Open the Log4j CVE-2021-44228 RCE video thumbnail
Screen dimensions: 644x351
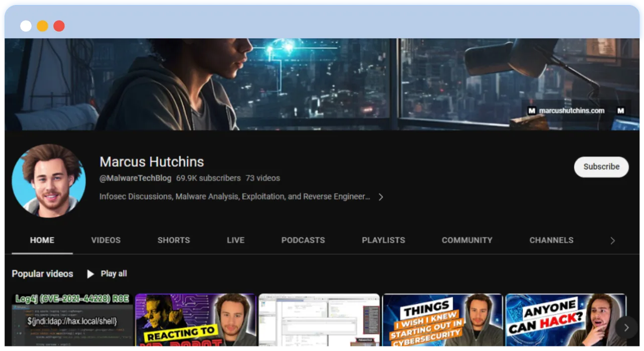[72, 320]
